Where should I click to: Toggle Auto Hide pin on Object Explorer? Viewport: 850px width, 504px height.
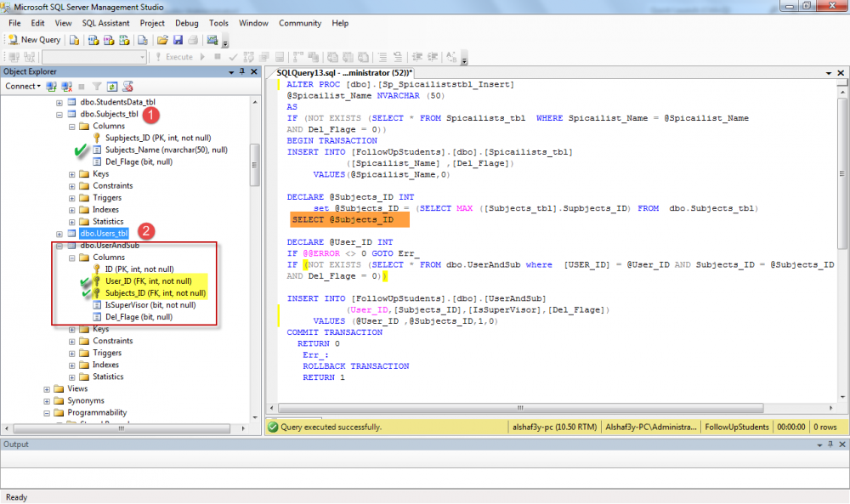coord(242,71)
